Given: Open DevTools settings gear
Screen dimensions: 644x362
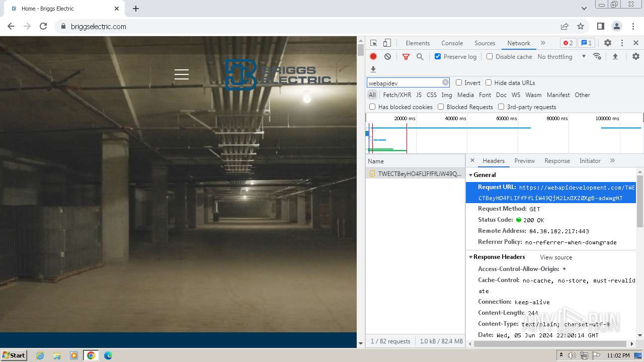Looking at the screenshot, I should pos(608,43).
